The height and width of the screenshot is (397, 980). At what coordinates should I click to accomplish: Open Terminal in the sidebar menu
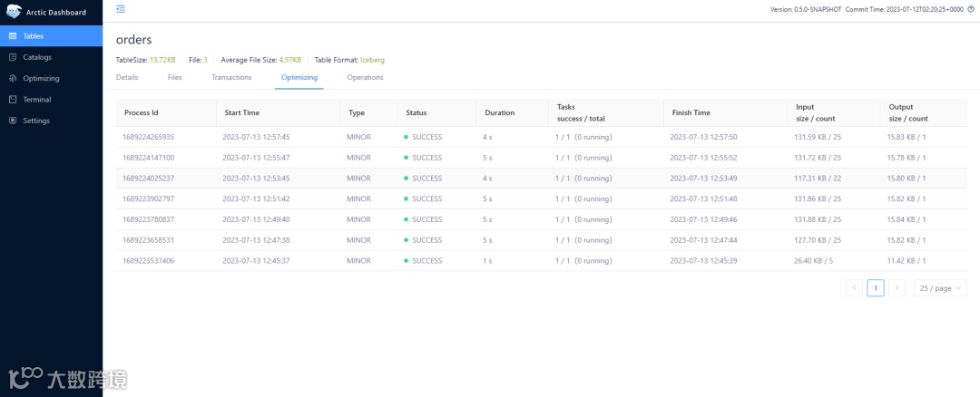(51, 100)
